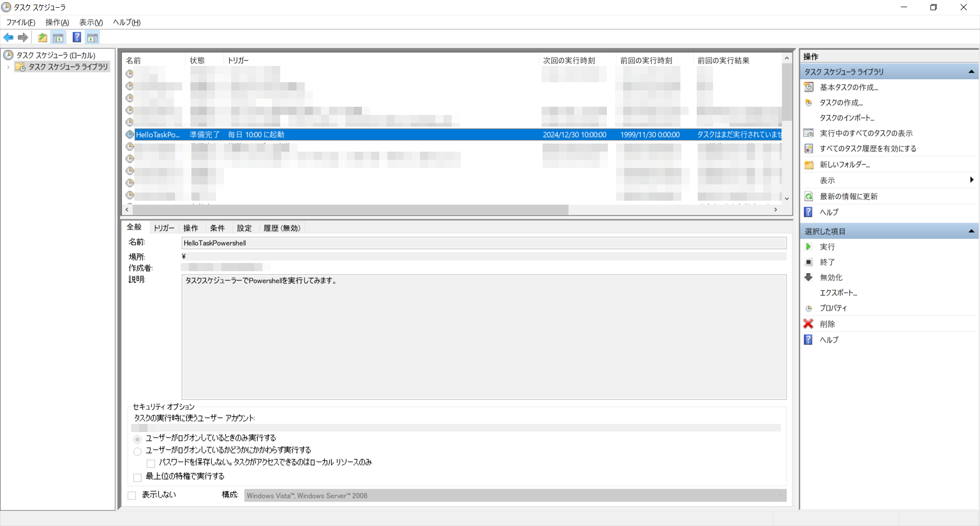Toggle the 最上位の特権で実行する checkbox
980x526 pixels.
pos(137,477)
